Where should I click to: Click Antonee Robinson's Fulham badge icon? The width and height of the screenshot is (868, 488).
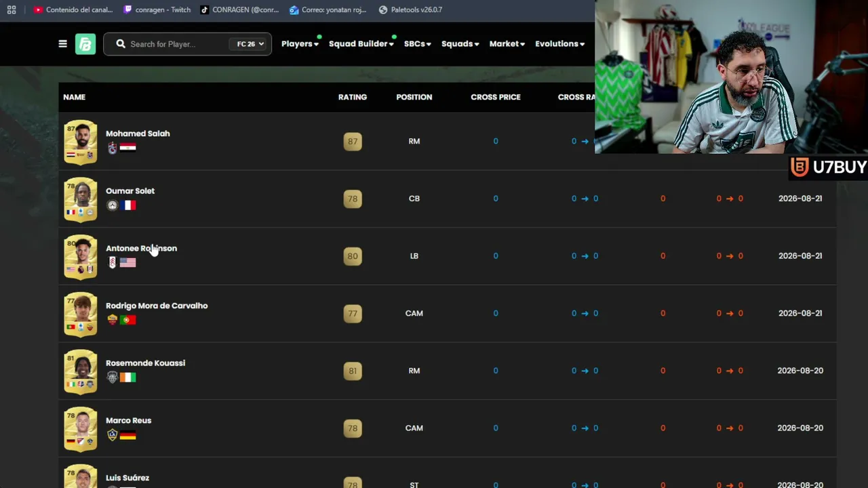[x=112, y=263]
